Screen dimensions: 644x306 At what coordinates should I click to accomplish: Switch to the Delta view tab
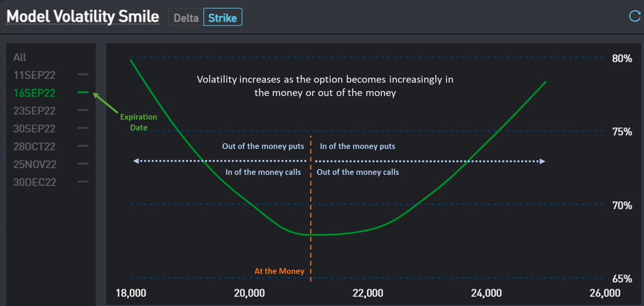coord(186,18)
